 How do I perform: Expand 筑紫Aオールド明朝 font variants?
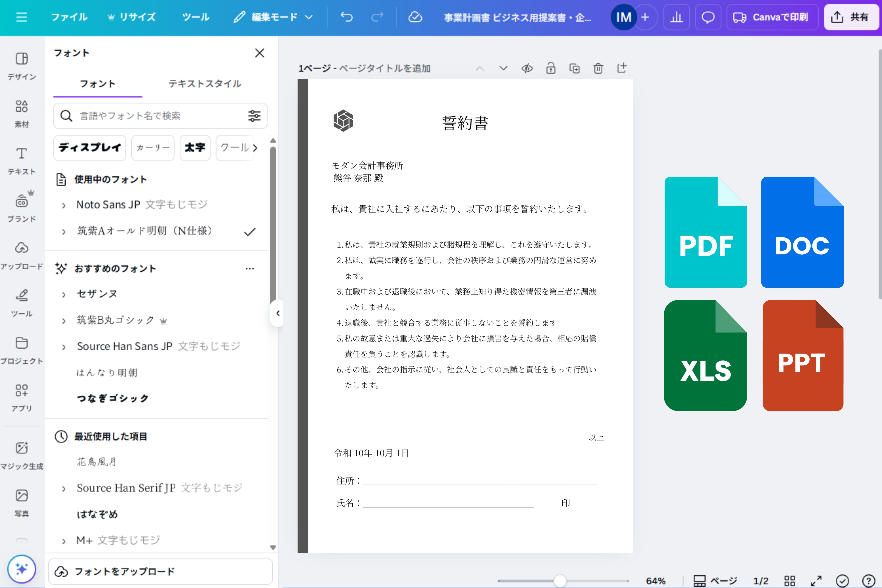tap(64, 231)
